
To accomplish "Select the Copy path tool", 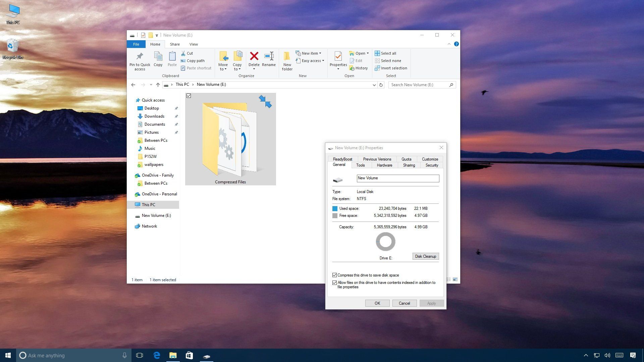I will click(x=196, y=61).
